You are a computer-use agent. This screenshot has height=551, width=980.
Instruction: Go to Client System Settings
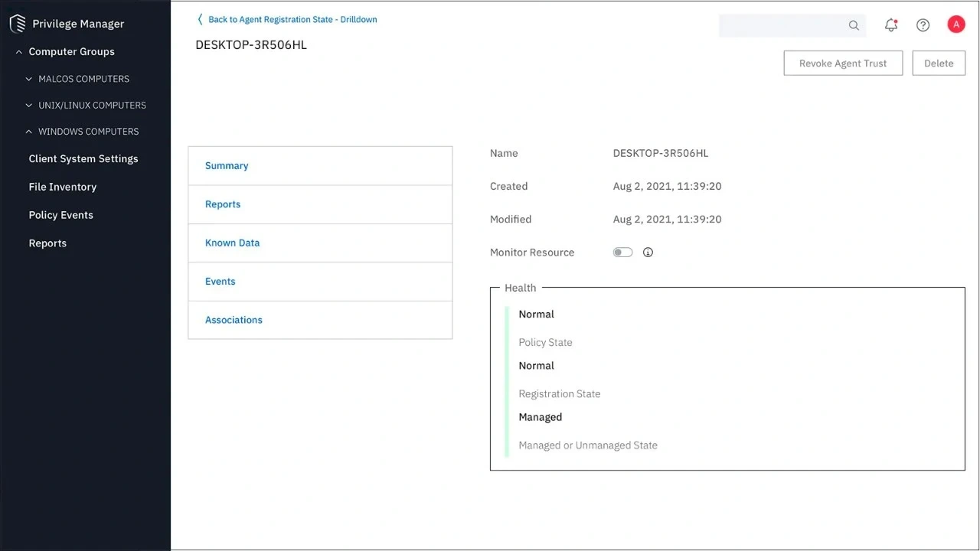[x=83, y=159]
